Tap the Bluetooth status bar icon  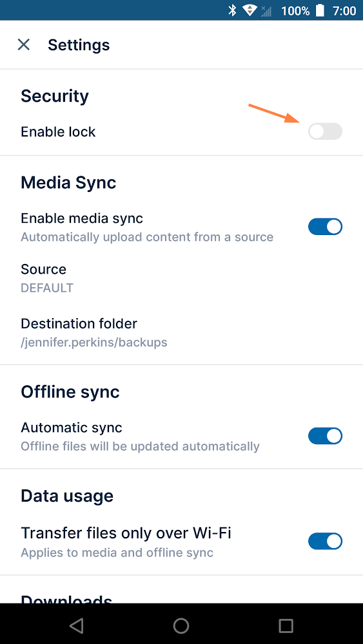(232, 10)
